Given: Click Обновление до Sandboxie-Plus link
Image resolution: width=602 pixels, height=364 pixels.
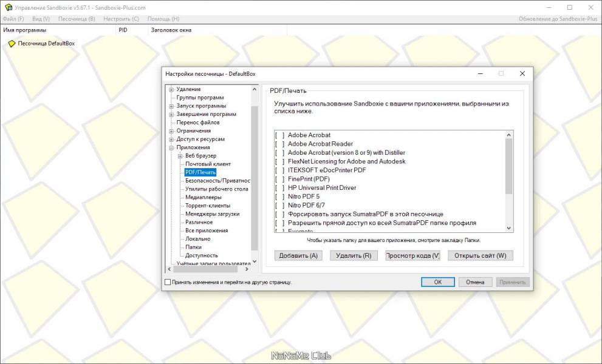Looking at the screenshot, I should (x=558, y=19).
